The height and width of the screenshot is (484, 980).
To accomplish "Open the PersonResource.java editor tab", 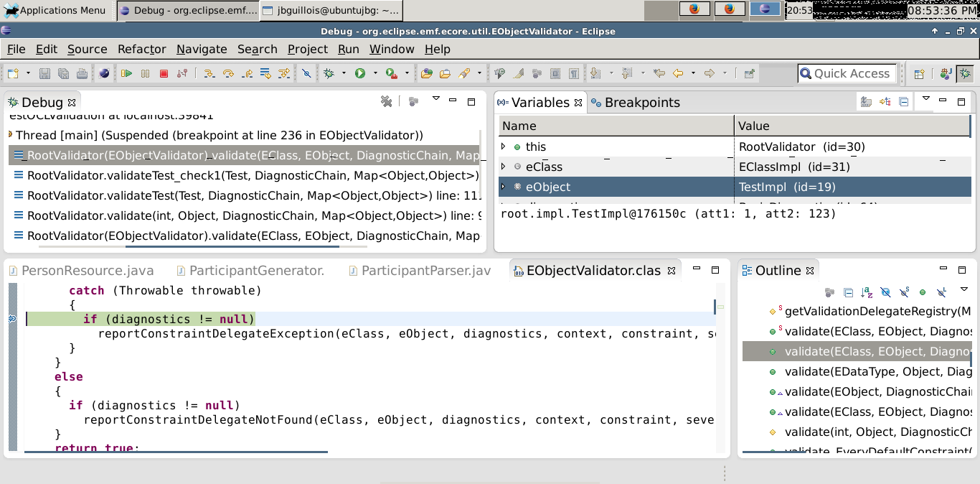I will tap(88, 271).
